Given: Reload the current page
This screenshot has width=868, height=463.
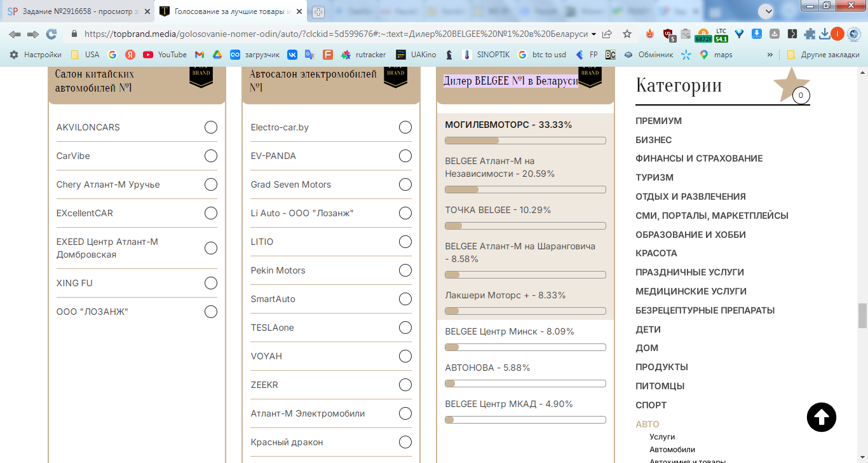Looking at the screenshot, I should (x=51, y=34).
